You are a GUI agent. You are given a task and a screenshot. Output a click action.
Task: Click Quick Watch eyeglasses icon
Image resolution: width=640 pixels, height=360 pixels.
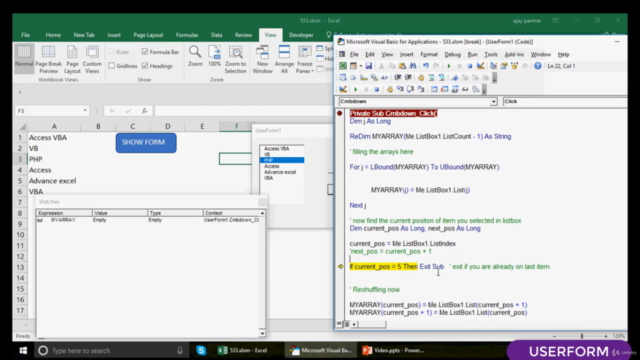point(465,89)
